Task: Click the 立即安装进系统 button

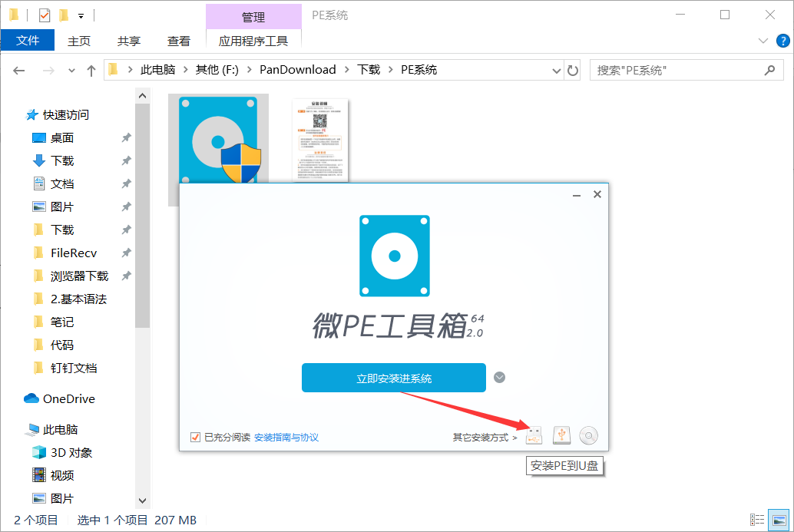Action: pyautogui.click(x=393, y=378)
